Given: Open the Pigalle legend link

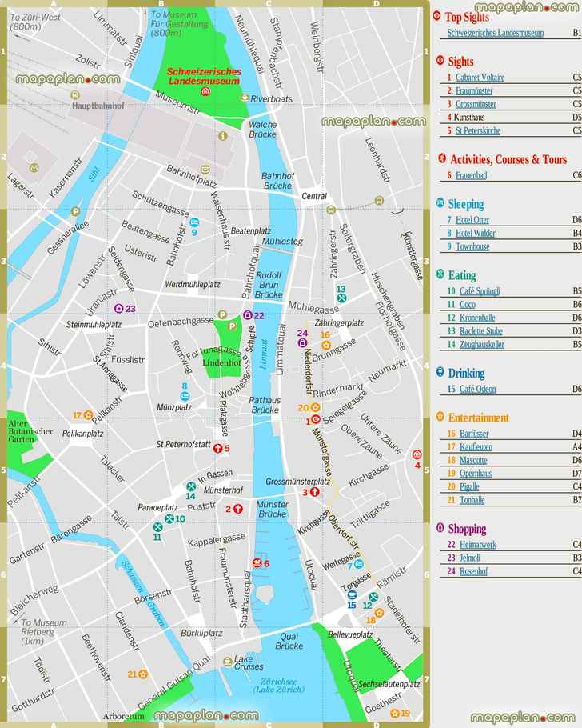Looking at the screenshot, I should click(x=469, y=487).
